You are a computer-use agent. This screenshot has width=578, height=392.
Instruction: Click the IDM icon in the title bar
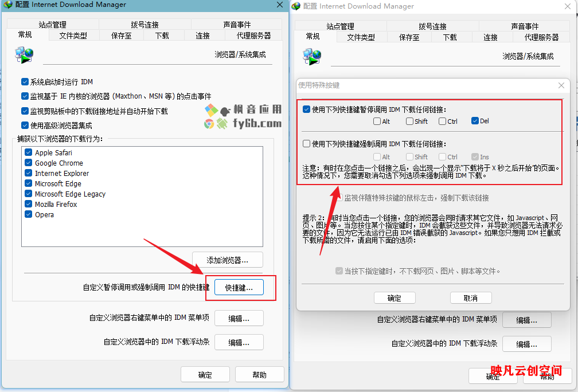pos(8,5)
